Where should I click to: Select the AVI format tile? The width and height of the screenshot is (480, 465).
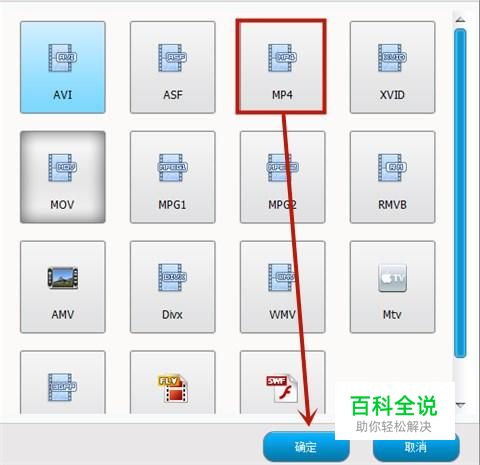pos(63,67)
